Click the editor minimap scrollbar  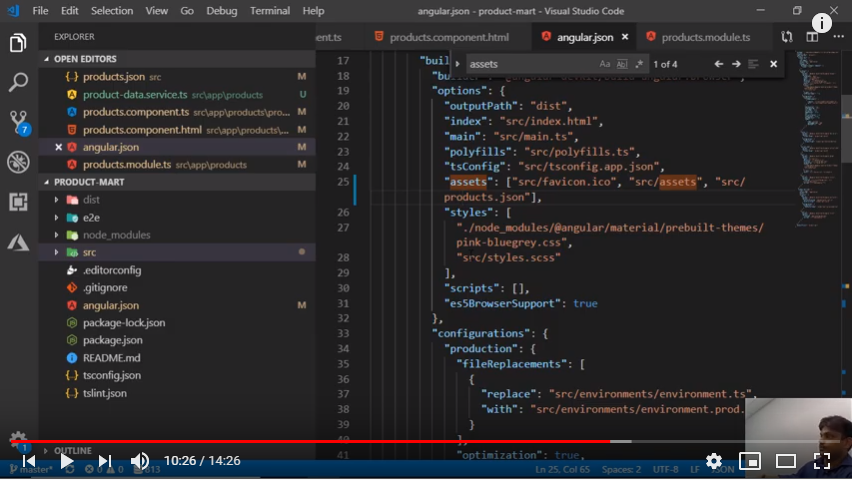point(846,130)
